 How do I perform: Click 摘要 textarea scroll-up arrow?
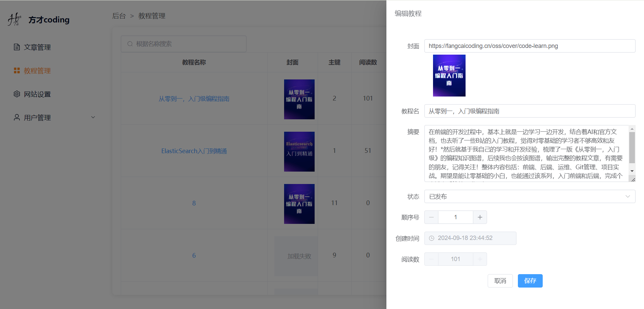pos(632,129)
